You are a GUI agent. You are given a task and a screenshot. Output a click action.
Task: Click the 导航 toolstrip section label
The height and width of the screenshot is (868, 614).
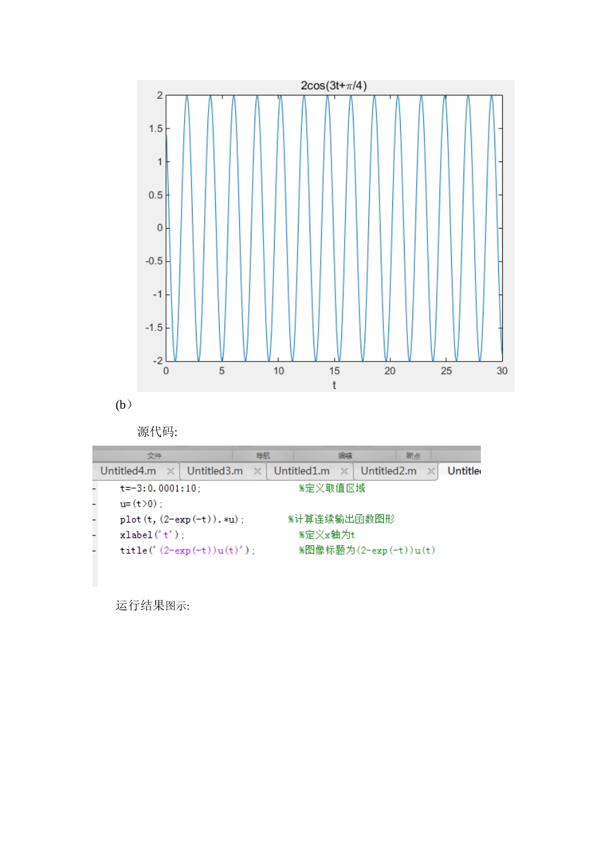click(263, 455)
